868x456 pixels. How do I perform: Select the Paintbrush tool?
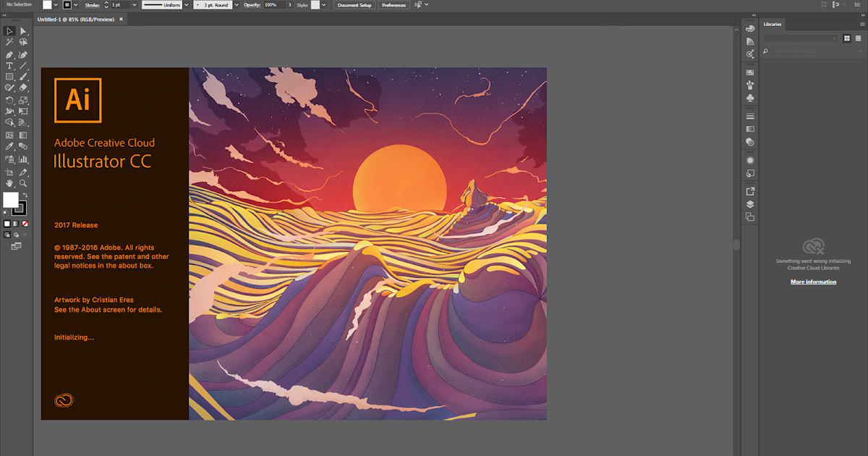click(x=23, y=77)
